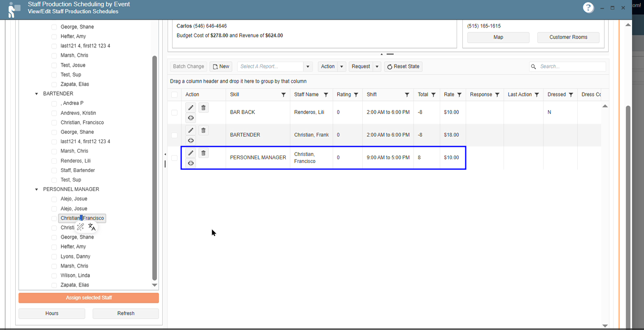This screenshot has height=330, width=644.
Task: Click the translate icon in popup
Action: pyautogui.click(x=92, y=227)
